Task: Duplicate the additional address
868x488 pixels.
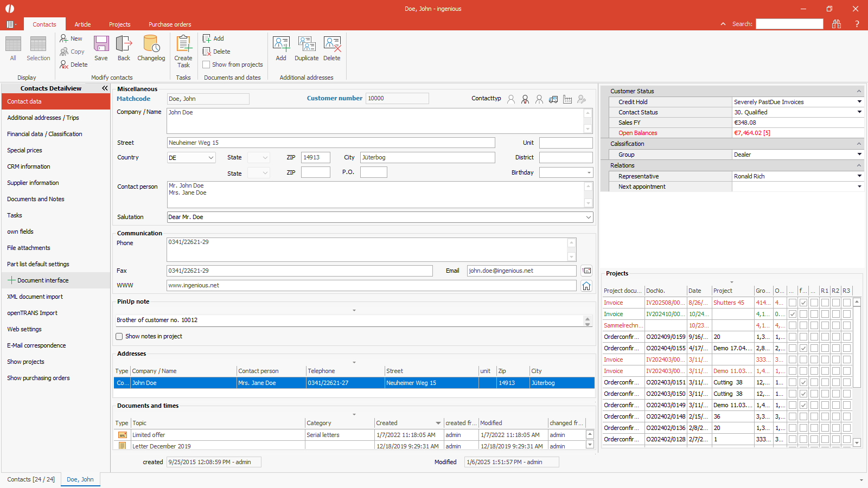Action: [x=307, y=48]
